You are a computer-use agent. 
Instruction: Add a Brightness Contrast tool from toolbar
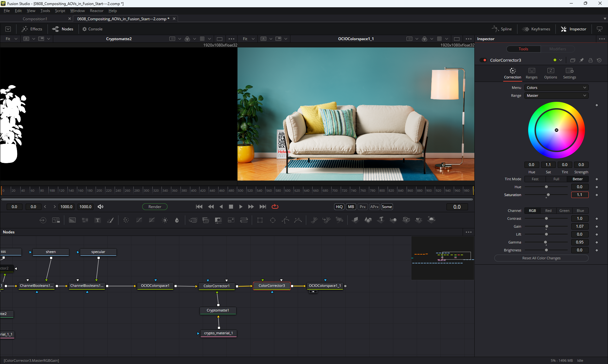[165, 220]
